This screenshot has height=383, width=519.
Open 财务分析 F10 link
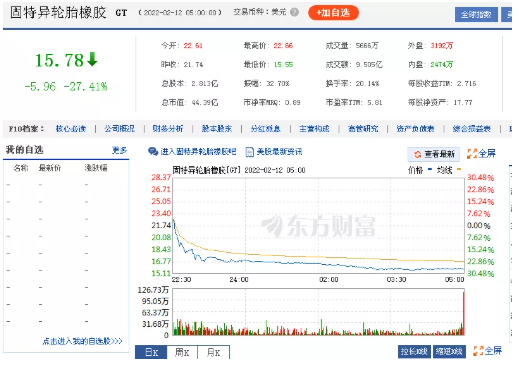point(168,129)
